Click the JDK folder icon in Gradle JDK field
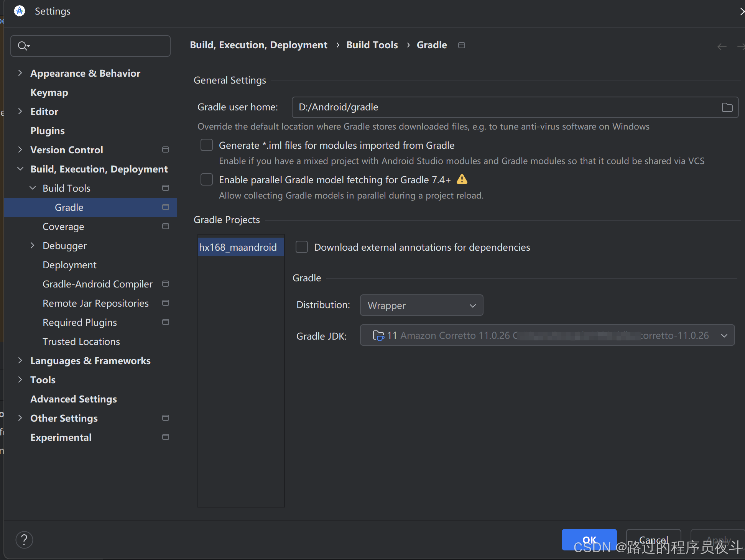 378,335
